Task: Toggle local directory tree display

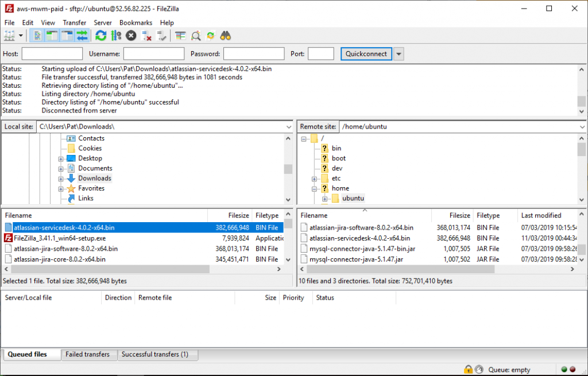Action: (52, 36)
